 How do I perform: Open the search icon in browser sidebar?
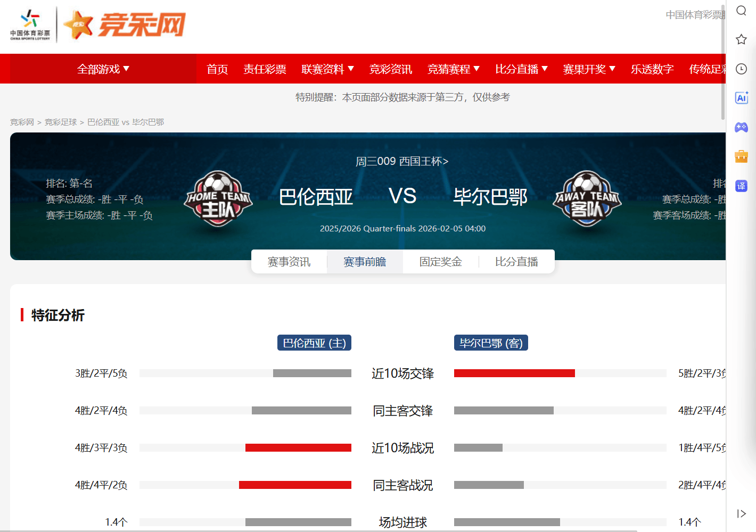click(741, 11)
